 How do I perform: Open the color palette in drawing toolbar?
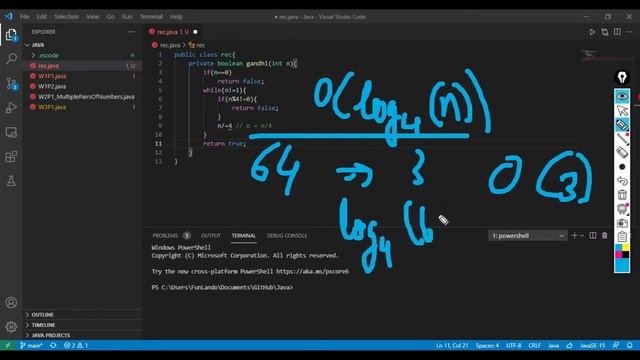point(622,251)
